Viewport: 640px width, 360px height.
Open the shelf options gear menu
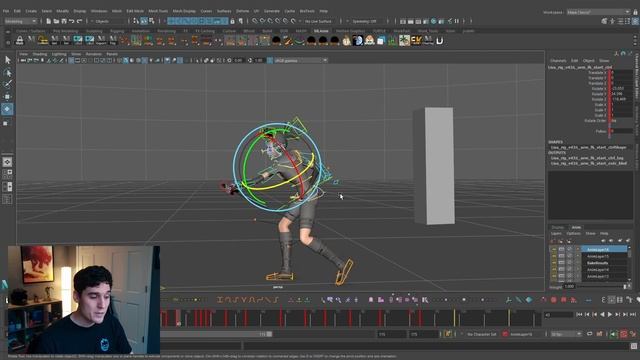pyautogui.click(x=7, y=42)
